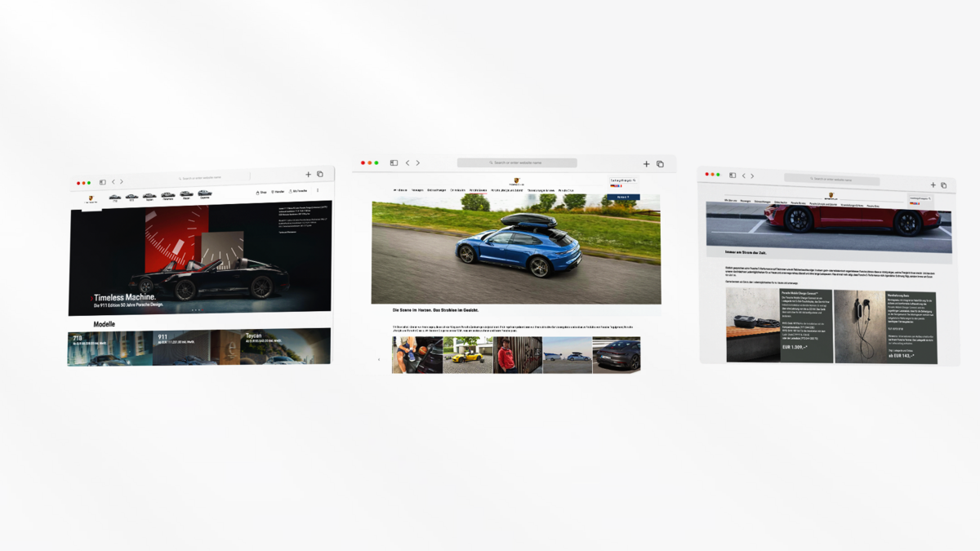Open tab overview in left browser window

pos(320,174)
